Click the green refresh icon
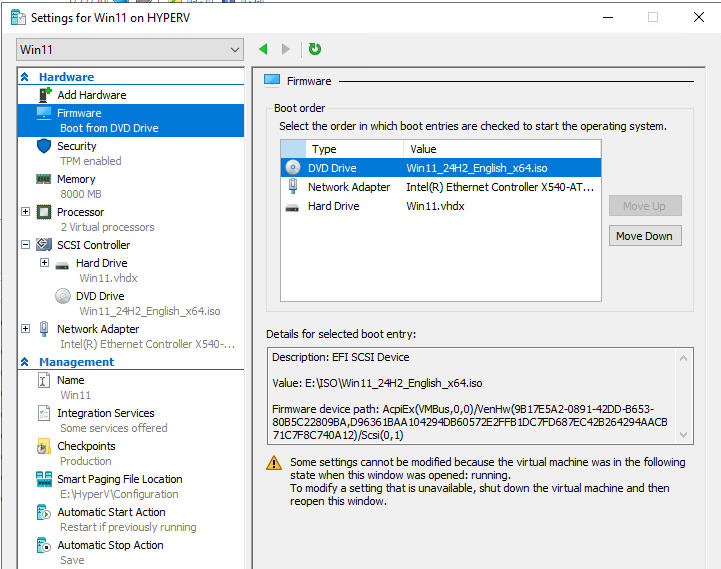The image size is (721, 569). (x=315, y=49)
